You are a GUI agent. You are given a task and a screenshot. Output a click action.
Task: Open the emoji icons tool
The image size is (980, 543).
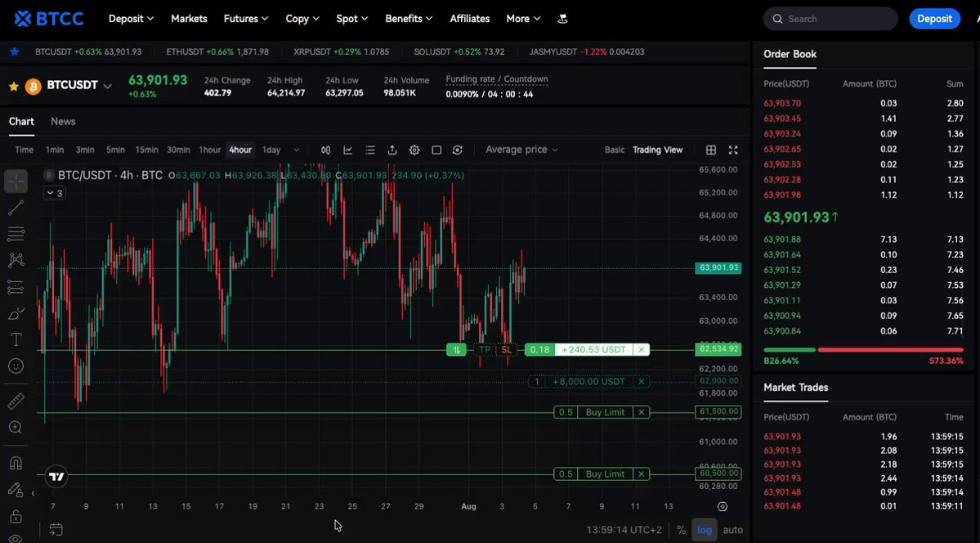[16, 366]
